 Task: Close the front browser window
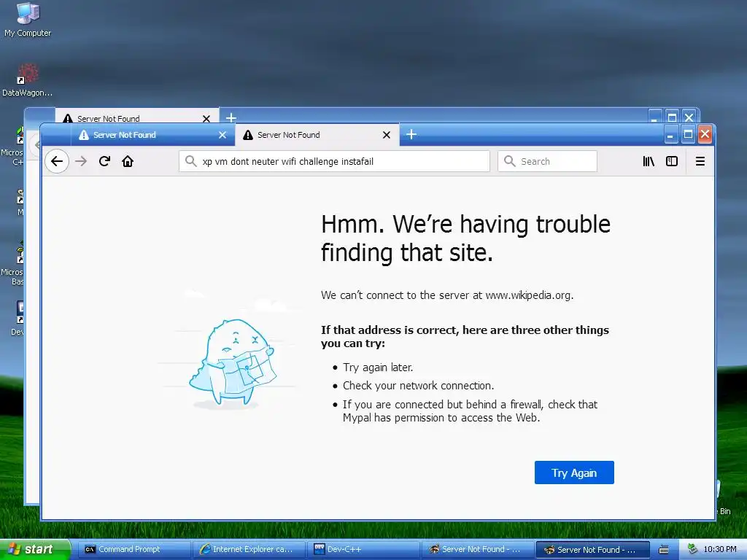[x=705, y=135]
